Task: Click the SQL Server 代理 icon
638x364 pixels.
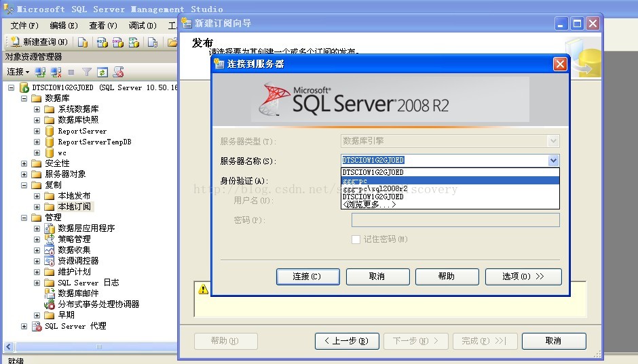Action: (37, 326)
